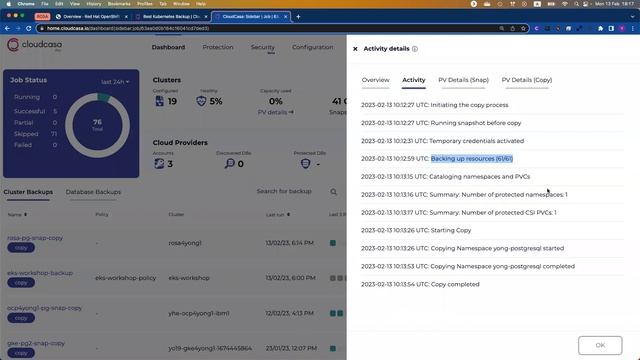640x360 pixels.
Task: Open Chrome three-dot menu
Action: tap(633, 28)
